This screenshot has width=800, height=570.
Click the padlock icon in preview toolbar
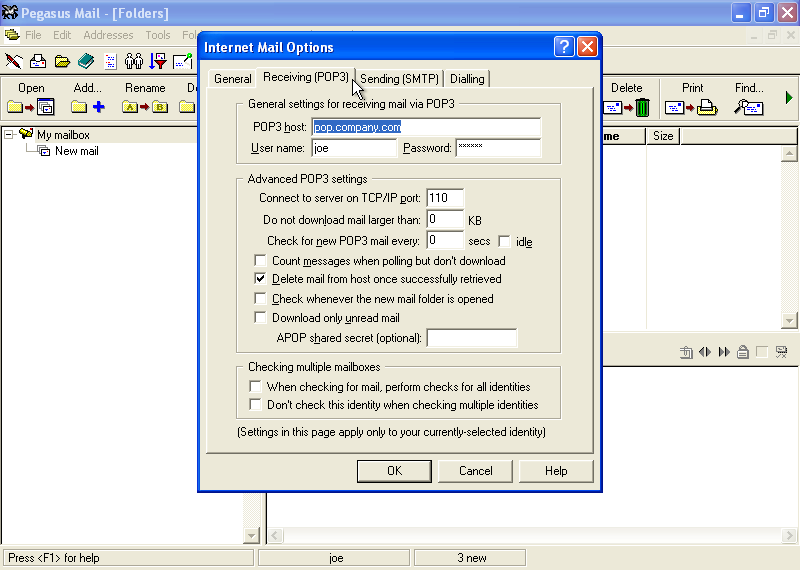743,352
